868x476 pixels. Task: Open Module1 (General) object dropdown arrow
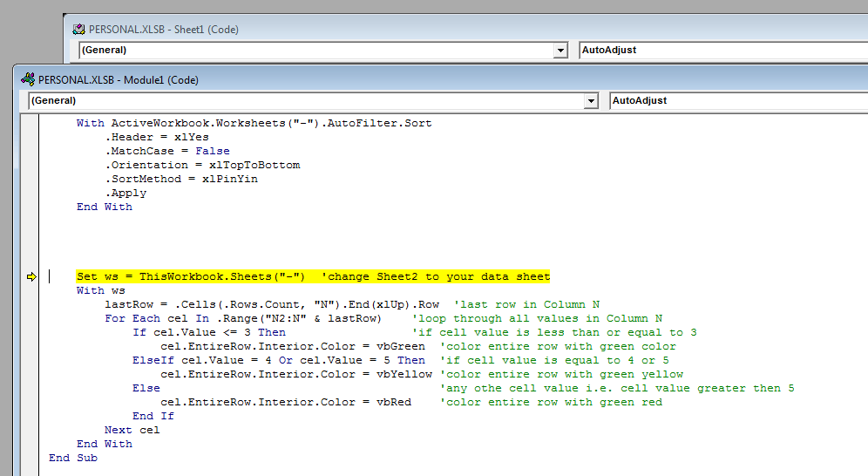pos(592,101)
